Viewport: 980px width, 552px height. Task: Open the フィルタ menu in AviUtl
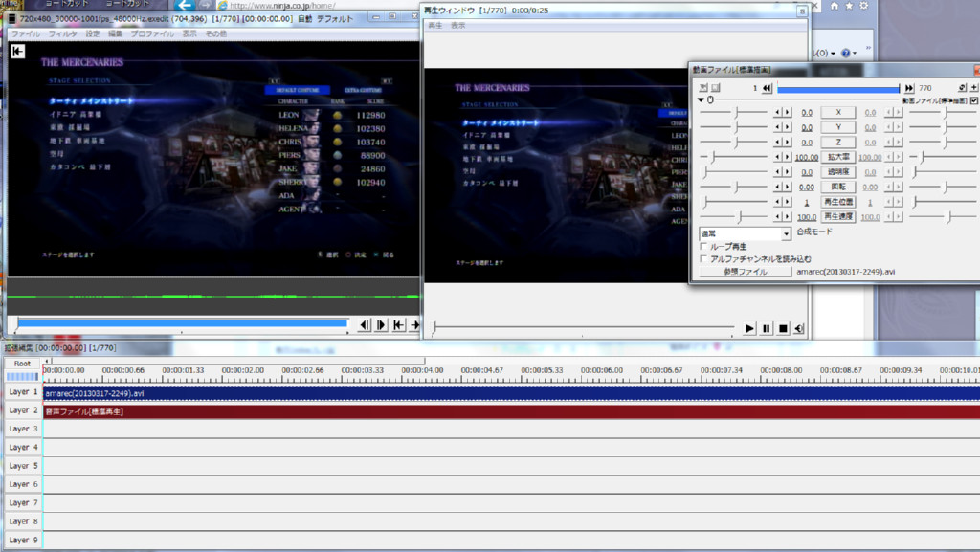pos(62,33)
